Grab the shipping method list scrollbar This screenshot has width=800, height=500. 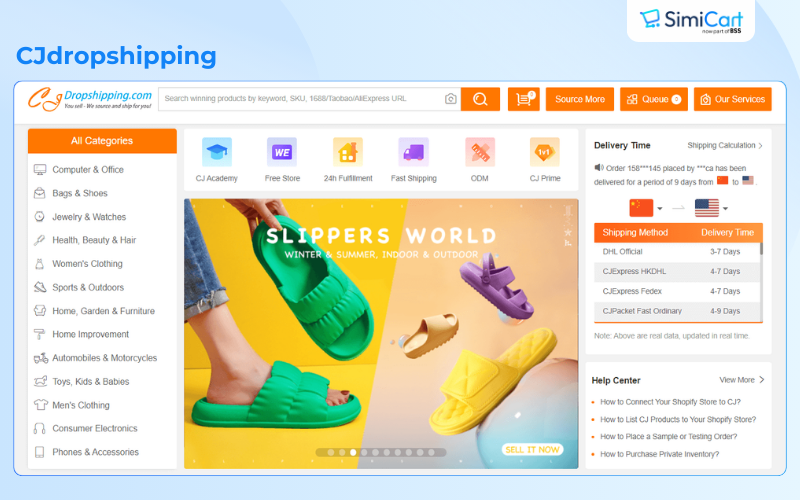tap(761, 249)
